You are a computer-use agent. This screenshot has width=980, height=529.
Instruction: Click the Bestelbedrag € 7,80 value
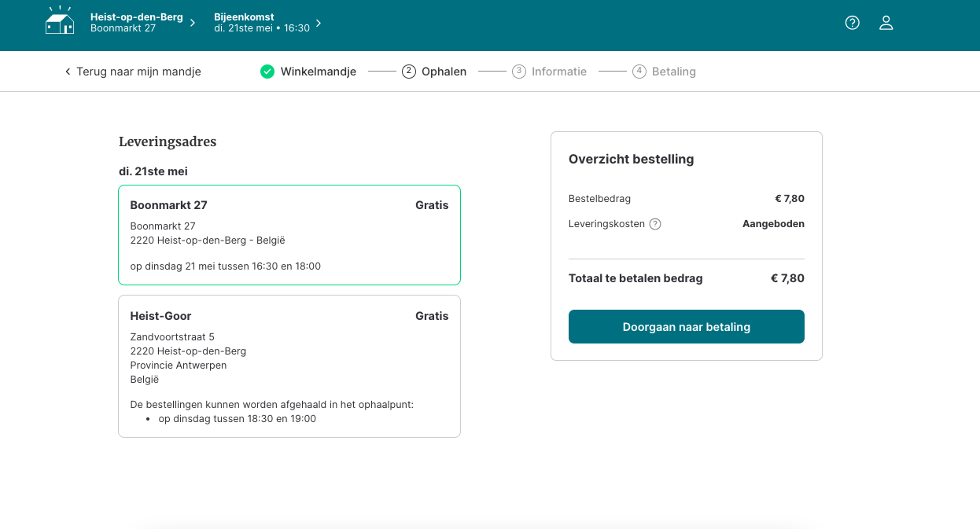coord(788,199)
